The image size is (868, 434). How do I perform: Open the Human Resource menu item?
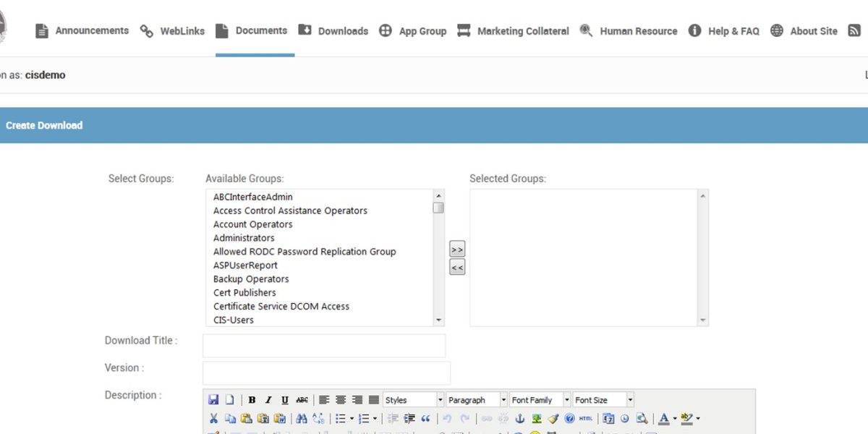click(x=638, y=30)
